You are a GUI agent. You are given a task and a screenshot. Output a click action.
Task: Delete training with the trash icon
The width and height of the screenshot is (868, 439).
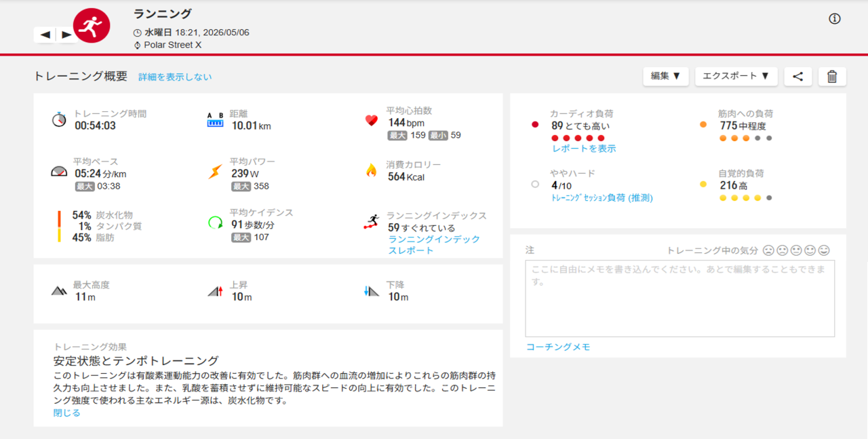[832, 76]
